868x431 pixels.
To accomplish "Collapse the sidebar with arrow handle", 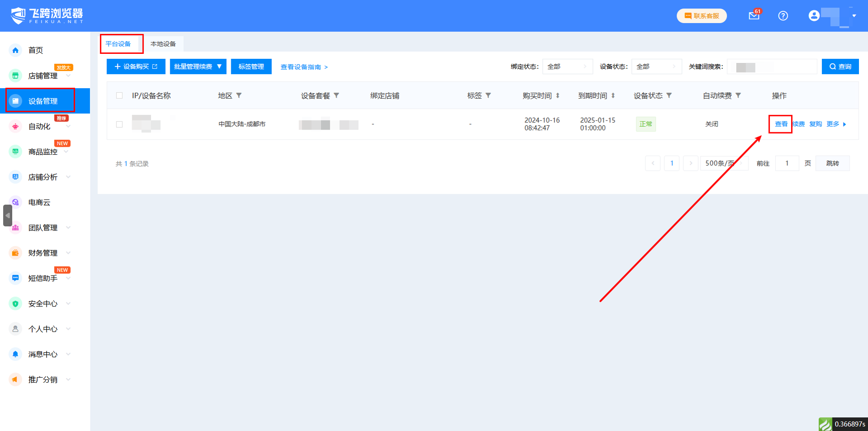I will (x=8, y=215).
